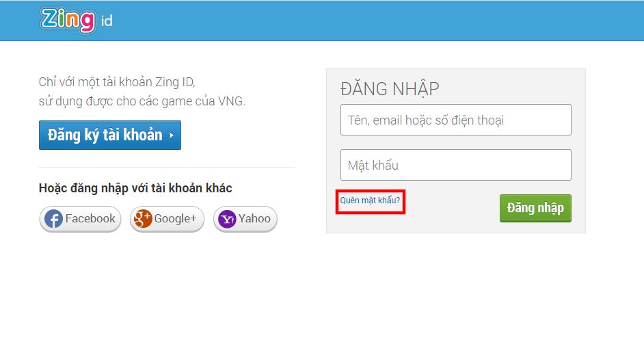The width and height of the screenshot is (644, 349).
Task: Sign in with the Yahoo button
Action: coord(245,219)
